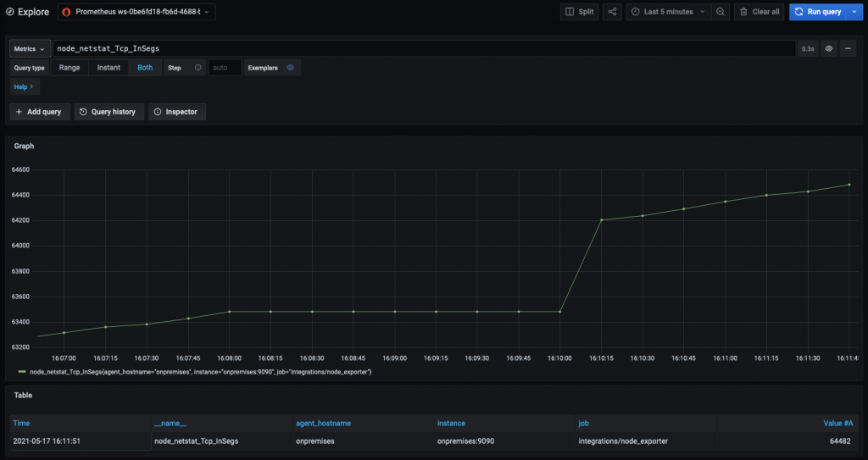This screenshot has height=460, width=868.
Task: Remove the query with minus icon
Action: 849,49
